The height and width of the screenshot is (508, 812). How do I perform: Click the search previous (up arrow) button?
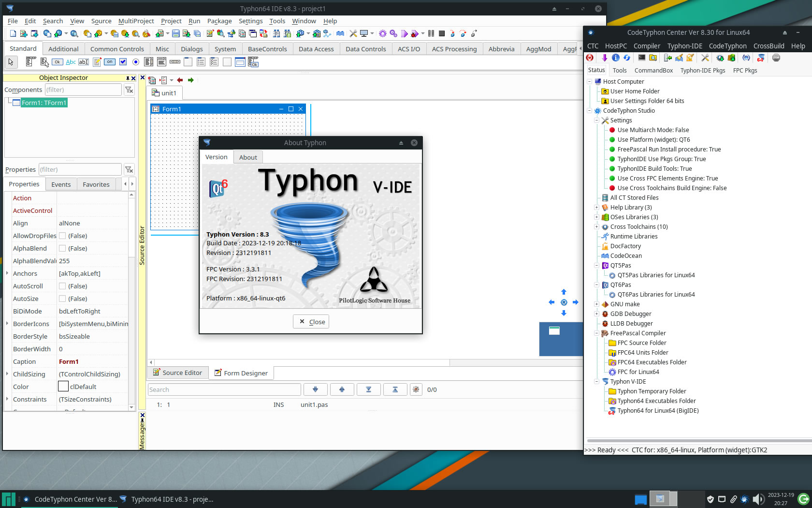[x=342, y=389]
